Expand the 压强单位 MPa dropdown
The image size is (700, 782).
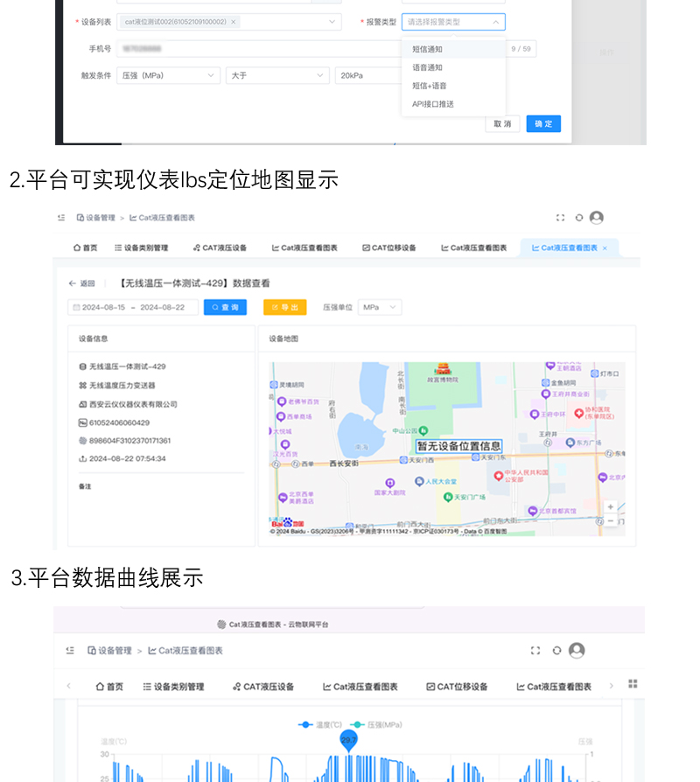(381, 307)
